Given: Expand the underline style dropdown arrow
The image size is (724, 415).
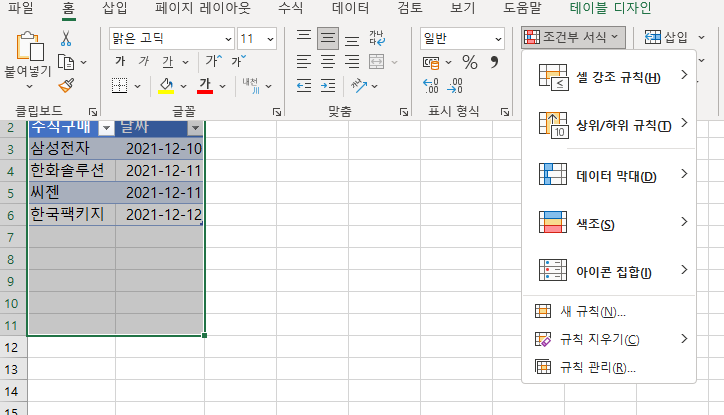Looking at the screenshot, I should (186, 62).
